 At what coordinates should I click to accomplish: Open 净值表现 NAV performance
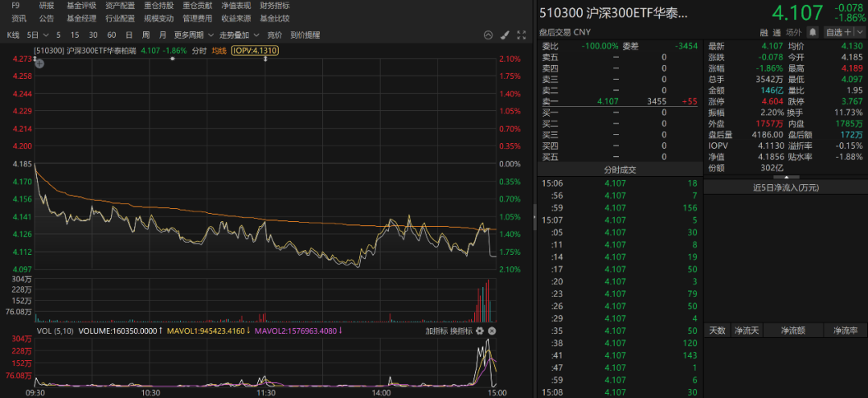235,6
